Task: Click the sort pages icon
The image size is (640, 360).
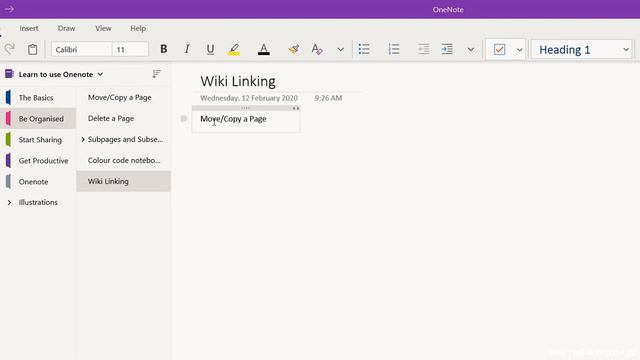Action: (157, 73)
